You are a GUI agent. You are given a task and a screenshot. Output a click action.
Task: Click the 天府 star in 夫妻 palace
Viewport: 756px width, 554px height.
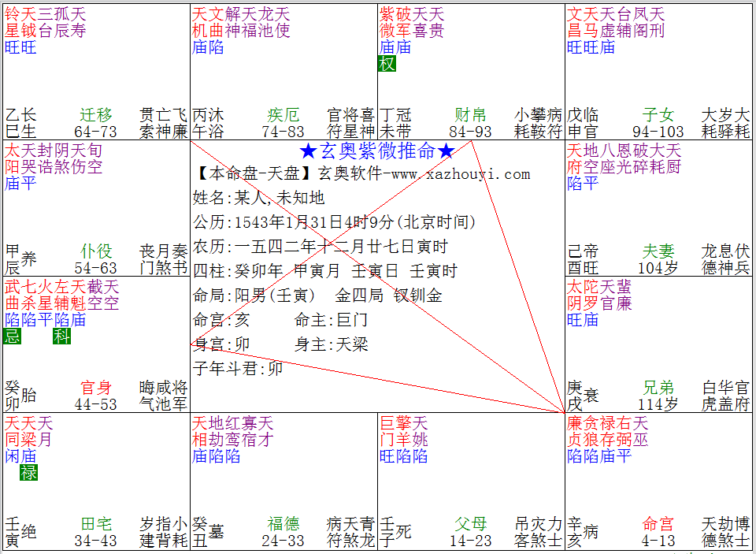pyautogui.click(x=575, y=158)
